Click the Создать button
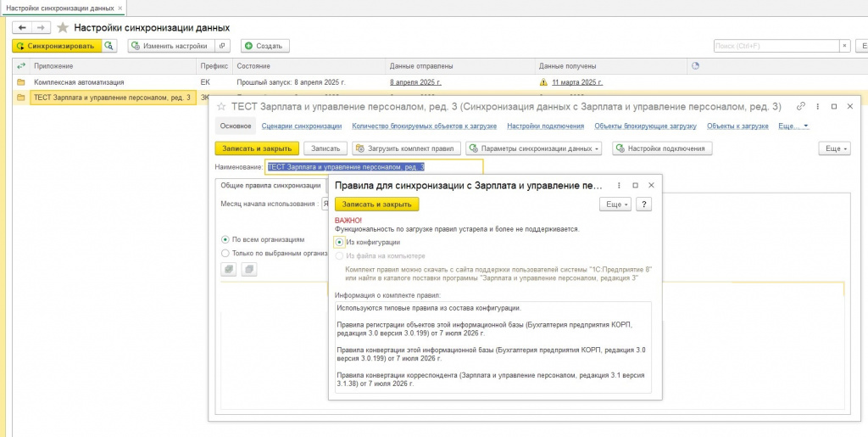Image resolution: width=868 pixels, height=437 pixels. click(264, 46)
